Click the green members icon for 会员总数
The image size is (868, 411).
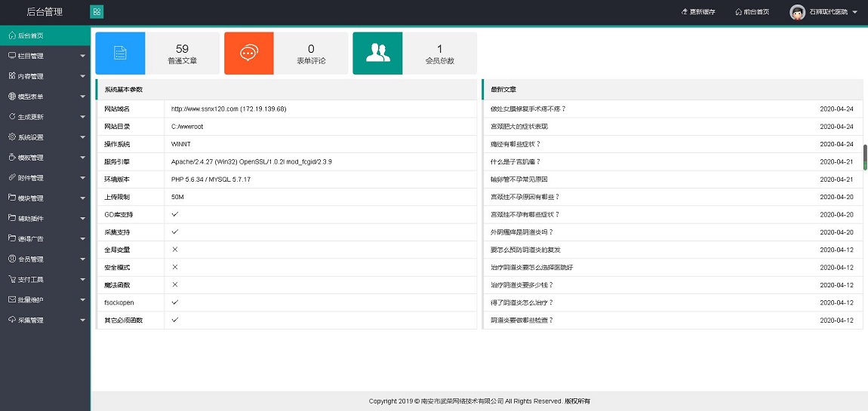point(377,53)
